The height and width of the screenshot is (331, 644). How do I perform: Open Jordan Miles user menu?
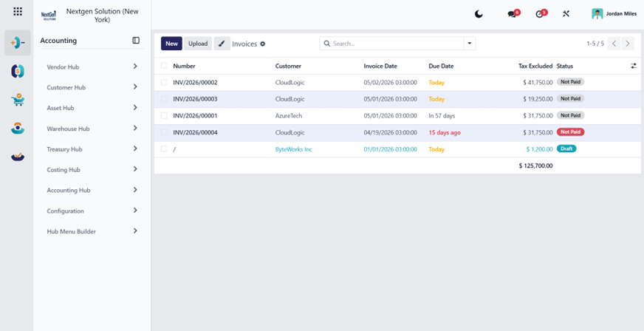[x=614, y=14]
